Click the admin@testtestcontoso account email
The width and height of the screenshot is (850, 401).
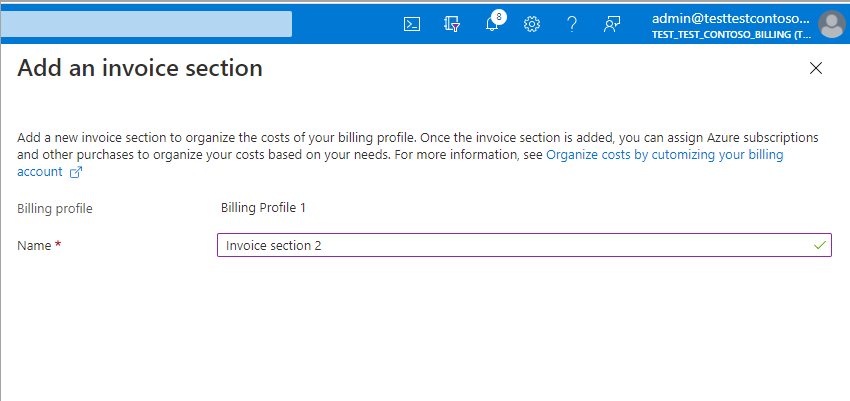pyautogui.click(x=730, y=17)
